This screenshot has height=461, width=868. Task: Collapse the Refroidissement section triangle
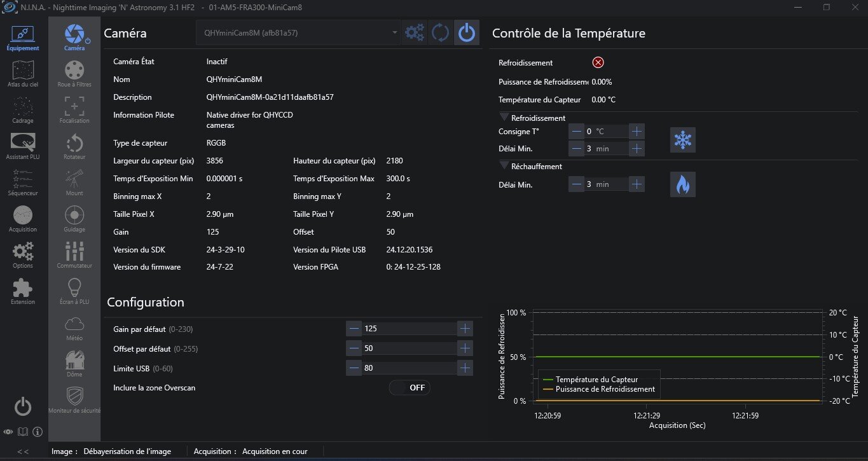[x=504, y=118]
